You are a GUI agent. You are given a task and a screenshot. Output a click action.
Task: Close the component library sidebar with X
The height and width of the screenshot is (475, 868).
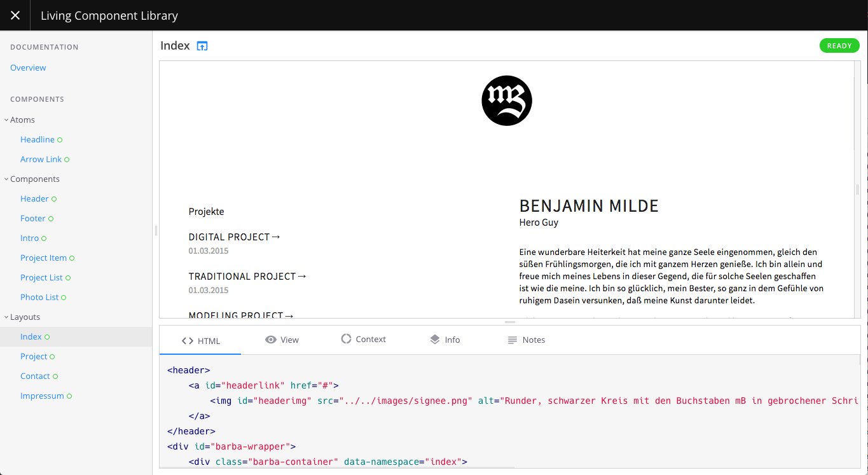15,15
